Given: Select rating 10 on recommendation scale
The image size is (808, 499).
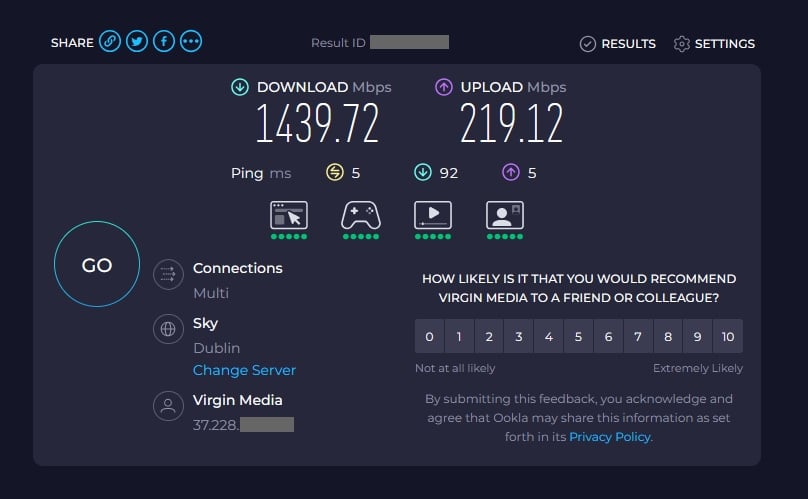Looking at the screenshot, I should coord(728,336).
